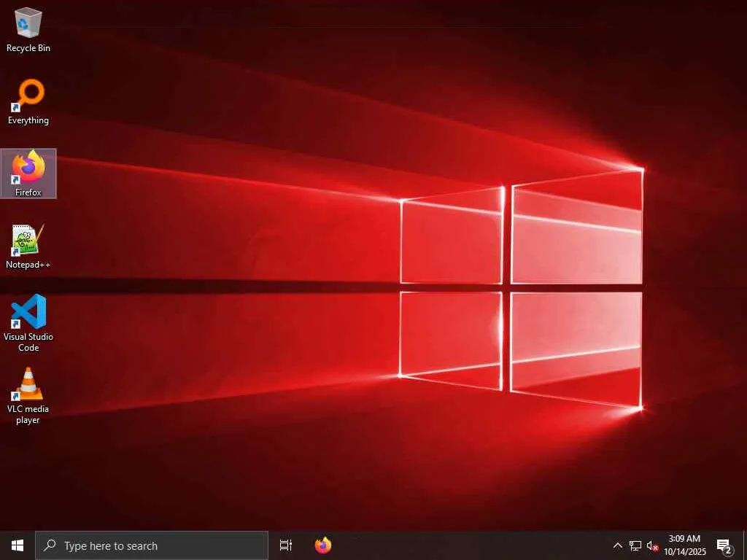The height and width of the screenshot is (560, 747).
Task: Select the Notepad++ desktop shortcut
Action: click(28, 246)
